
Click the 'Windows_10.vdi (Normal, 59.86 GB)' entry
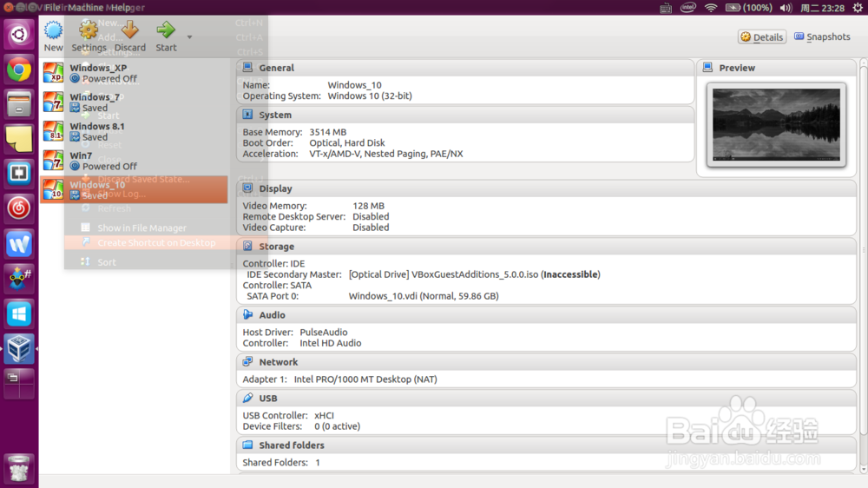pos(424,296)
